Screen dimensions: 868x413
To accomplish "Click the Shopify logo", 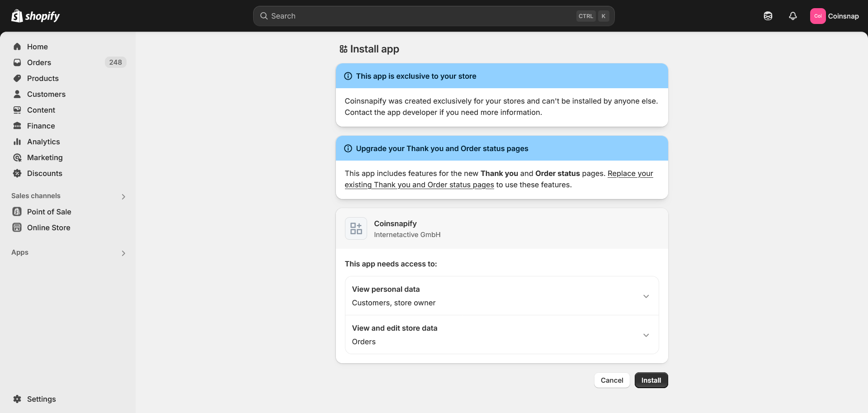I will click(x=35, y=16).
